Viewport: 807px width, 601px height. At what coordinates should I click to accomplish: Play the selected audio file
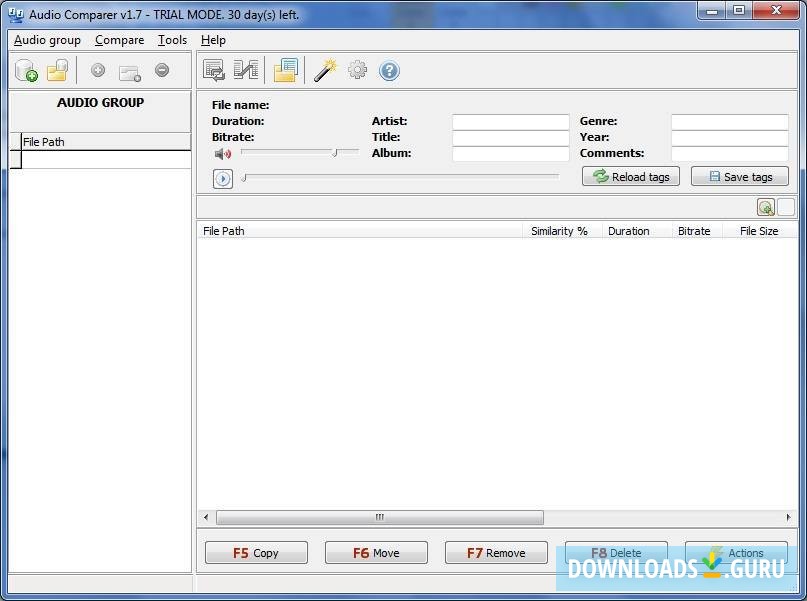point(223,179)
